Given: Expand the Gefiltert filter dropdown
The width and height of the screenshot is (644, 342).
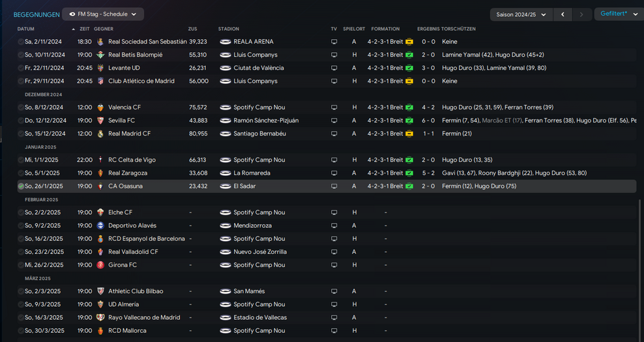Looking at the screenshot, I should (618, 14).
